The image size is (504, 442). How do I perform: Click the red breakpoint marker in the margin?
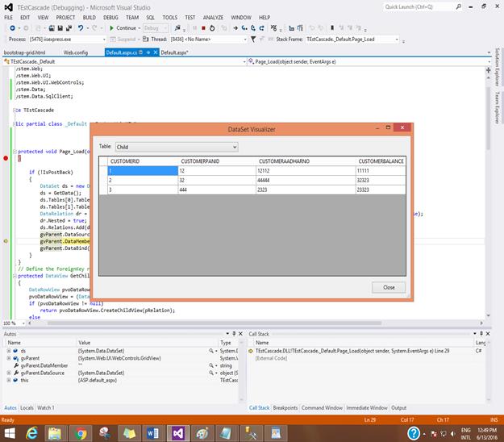(7, 159)
